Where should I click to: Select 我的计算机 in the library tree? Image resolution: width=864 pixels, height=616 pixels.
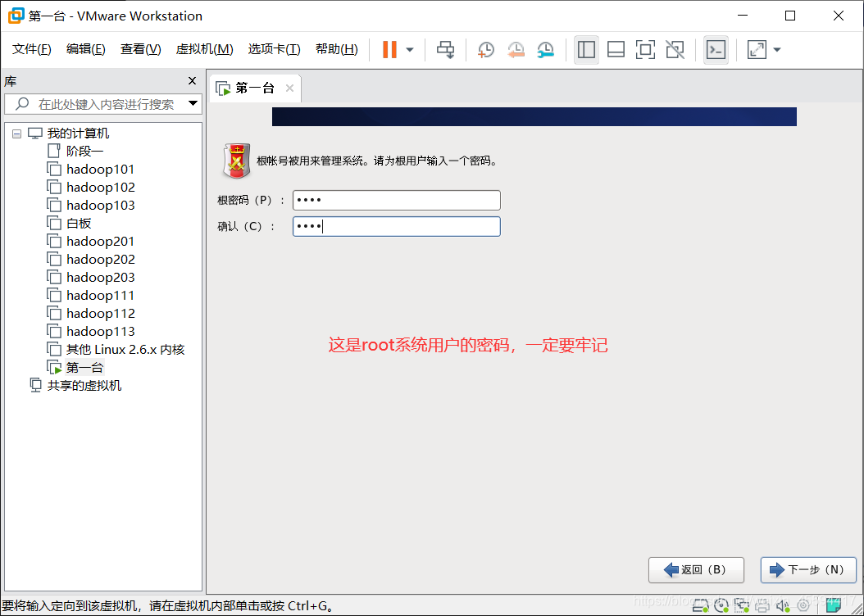pyautogui.click(x=78, y=134)
